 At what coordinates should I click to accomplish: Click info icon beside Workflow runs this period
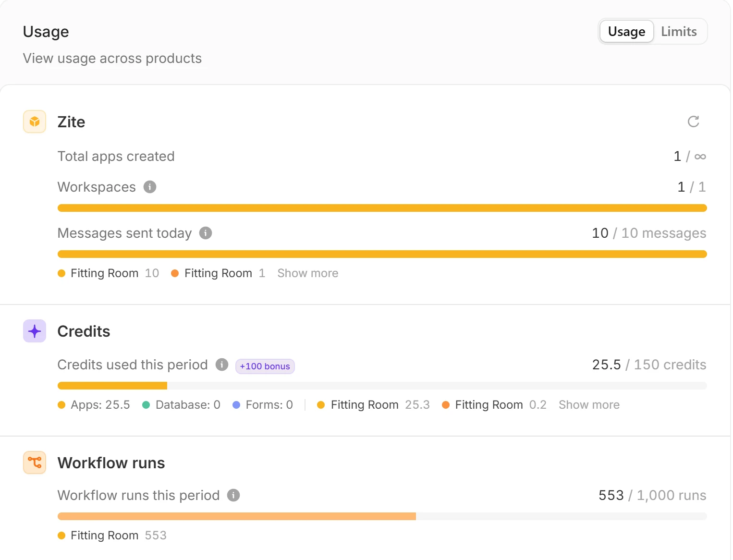[x=233, y=495]
